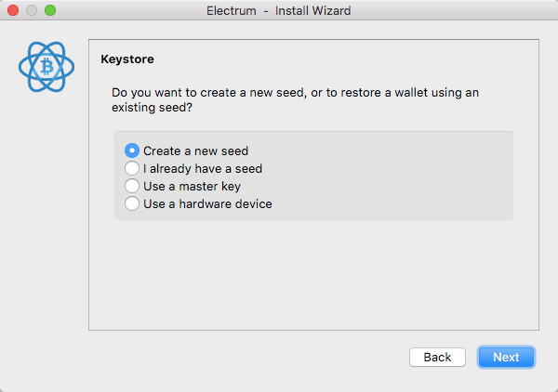
Task: Click the "Use a hardware device" label
Action: pos(207,204)
